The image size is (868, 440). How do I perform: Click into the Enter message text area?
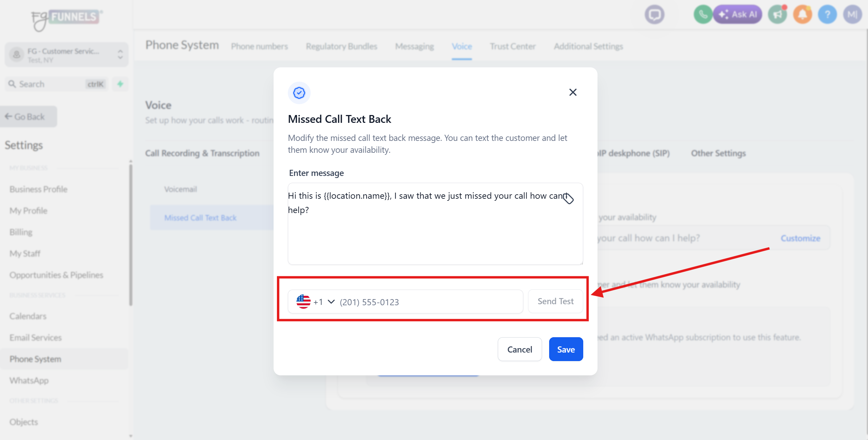(x=435, y=224)
